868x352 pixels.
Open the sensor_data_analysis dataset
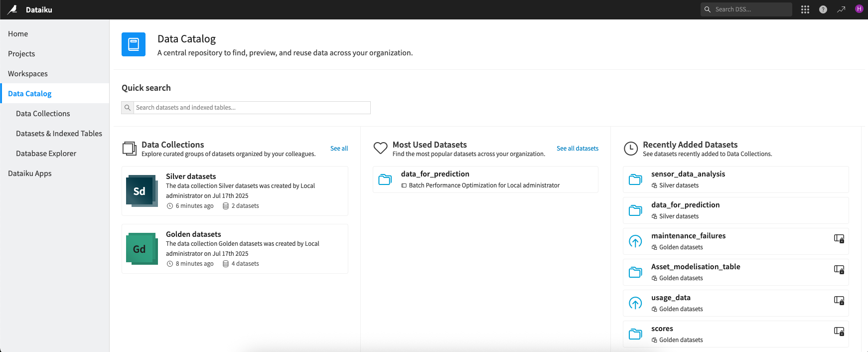(688, 174)
